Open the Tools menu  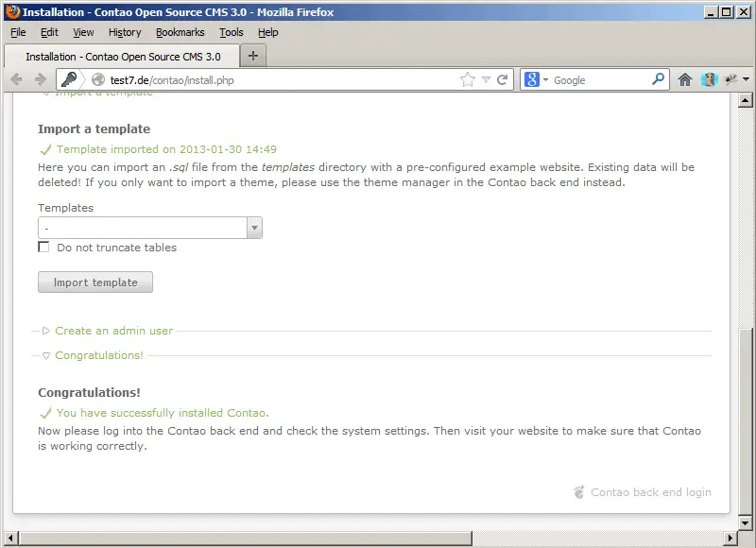[x=232, y=32]
